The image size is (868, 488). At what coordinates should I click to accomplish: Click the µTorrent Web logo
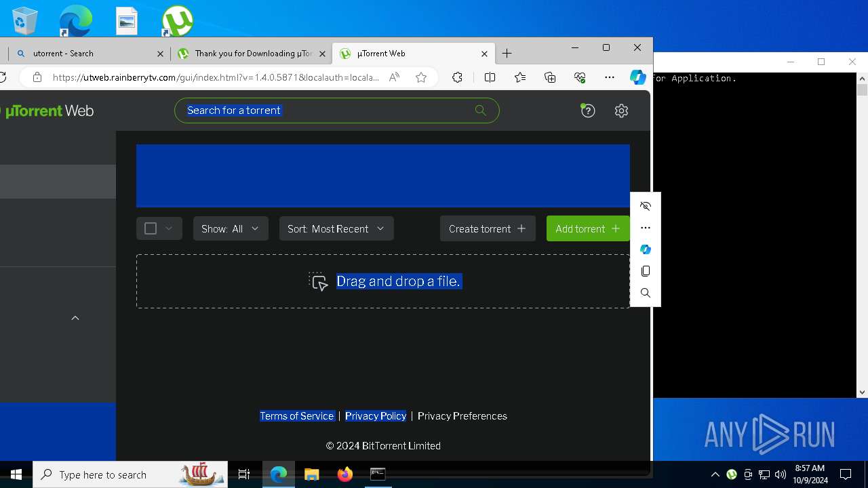pyautogui.click(x=47, y=111)
